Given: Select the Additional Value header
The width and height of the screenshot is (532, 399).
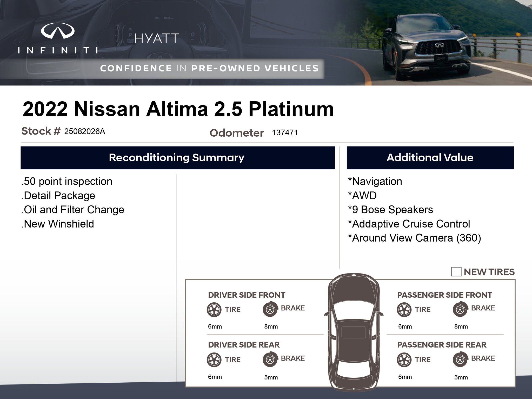Looking at the screenshot, I should click(x=430, y=158).
